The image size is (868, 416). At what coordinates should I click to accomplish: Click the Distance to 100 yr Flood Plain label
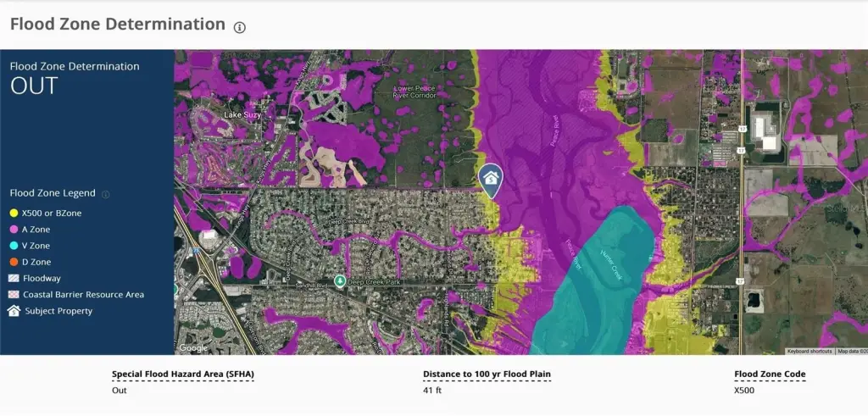(x=481, y=374)
